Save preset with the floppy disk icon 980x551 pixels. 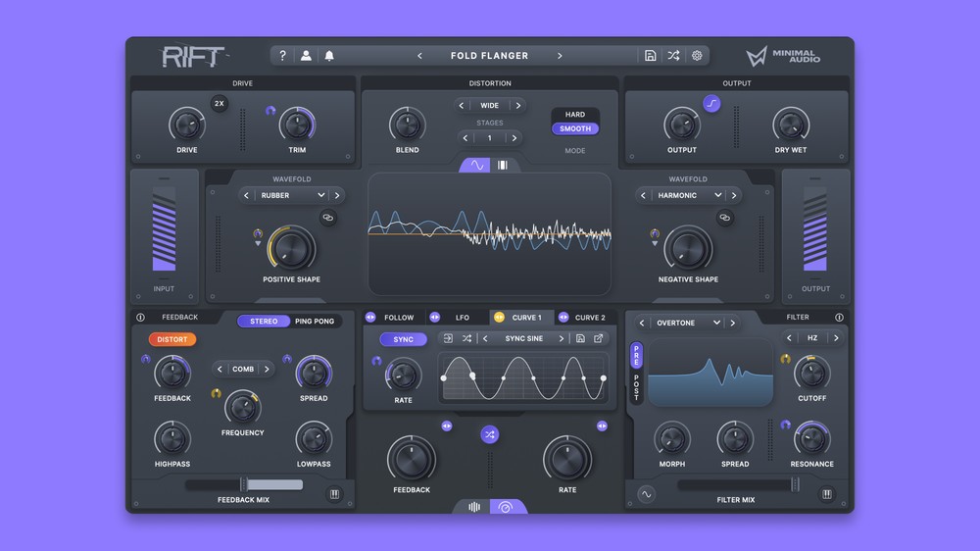[651, 56]
